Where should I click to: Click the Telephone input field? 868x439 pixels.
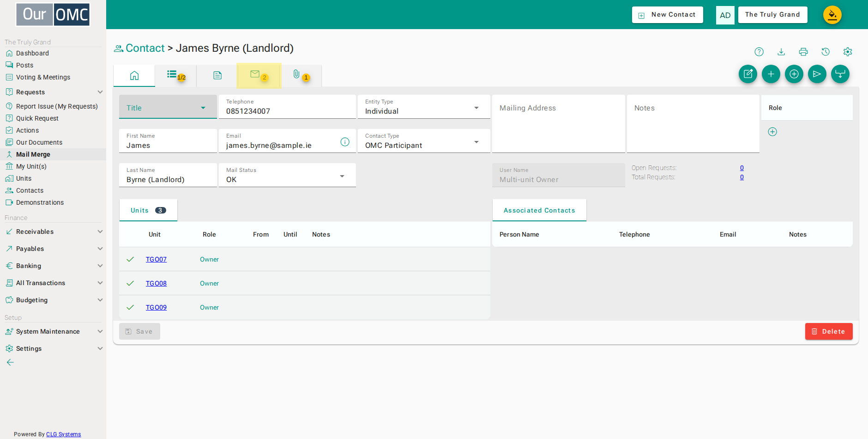click(287, 107)
